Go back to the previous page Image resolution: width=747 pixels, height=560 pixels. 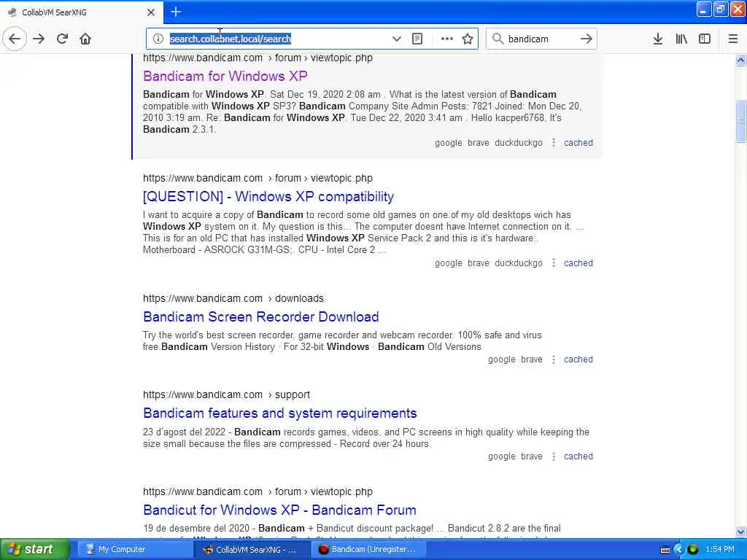(15, 39)
